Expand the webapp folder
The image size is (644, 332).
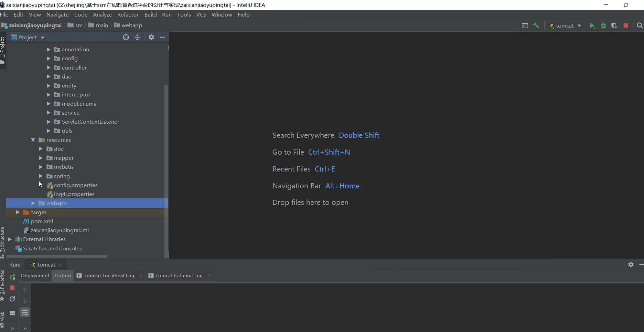33,203
